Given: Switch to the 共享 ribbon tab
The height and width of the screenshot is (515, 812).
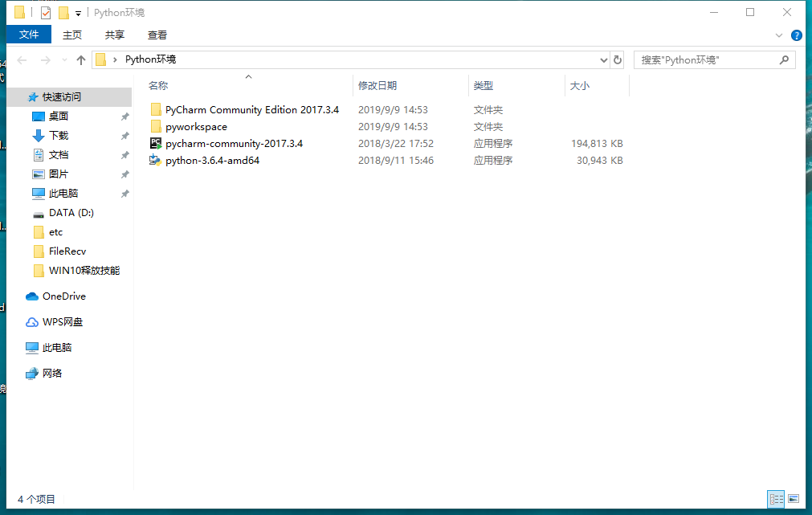Looking at the screenshot, I should (114, 35).
